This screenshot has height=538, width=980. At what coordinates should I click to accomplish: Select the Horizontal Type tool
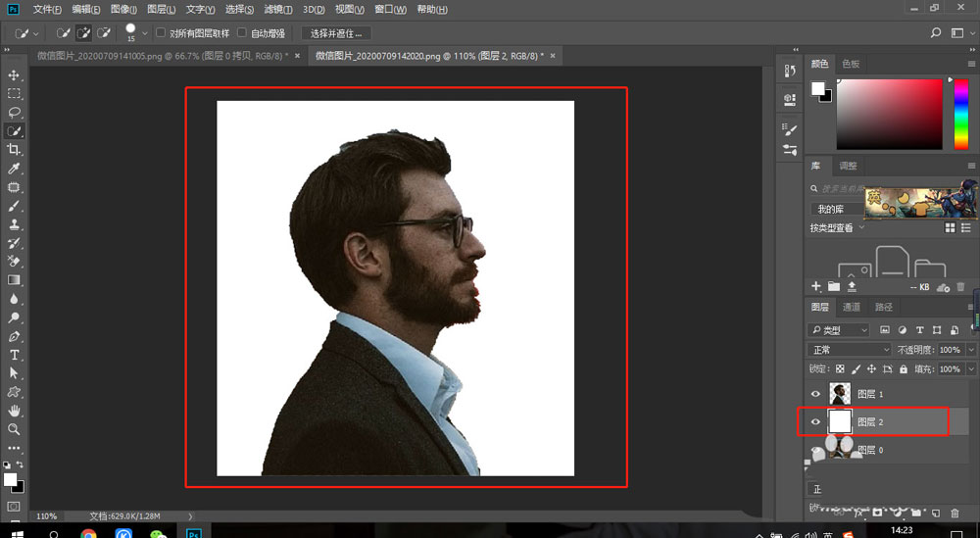click(14, 354)
